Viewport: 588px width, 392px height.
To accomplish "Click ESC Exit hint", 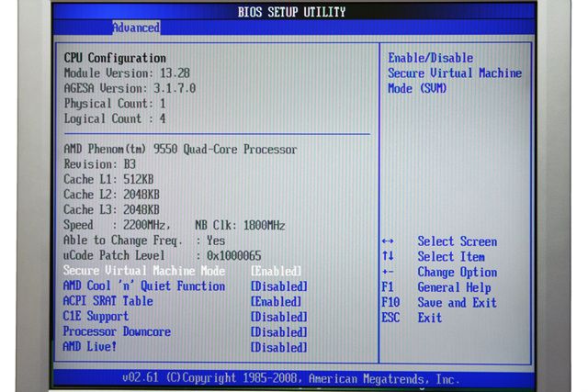I will point(412,318).
